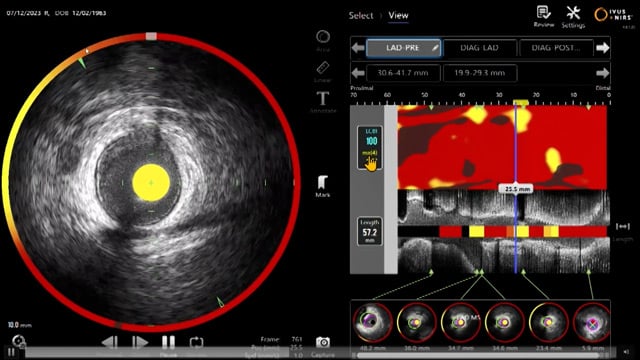The image size is (640, 360).
Task: Click the Length measure icon at right
Action: coord(623,226)
